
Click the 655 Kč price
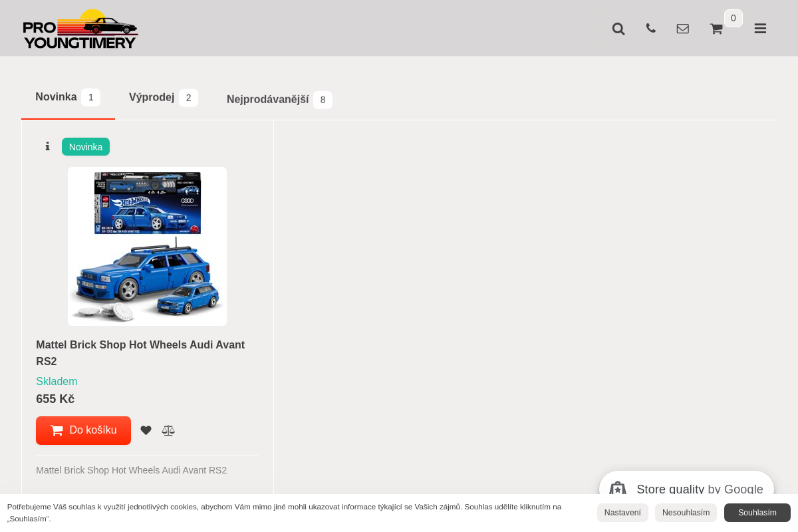[55, 399]
